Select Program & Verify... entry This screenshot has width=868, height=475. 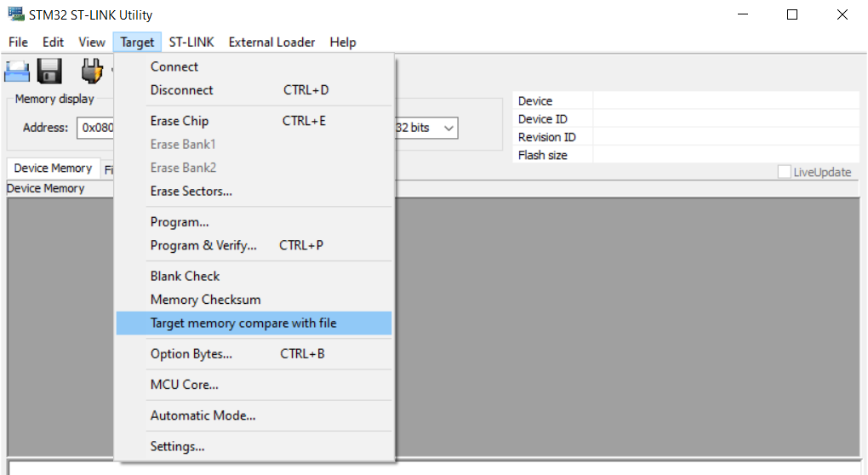(254, 245)
